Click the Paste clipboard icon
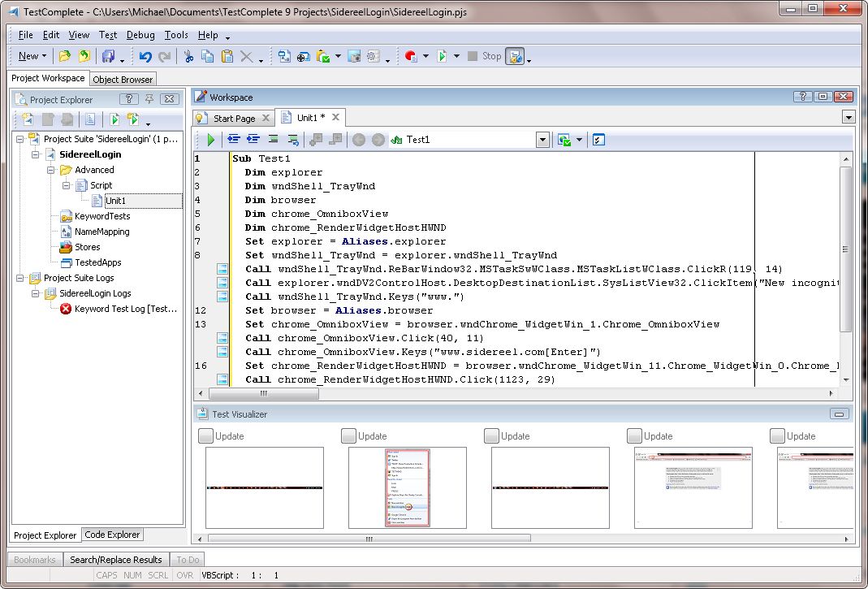868x589 pixels. click(x=227, y=56)
